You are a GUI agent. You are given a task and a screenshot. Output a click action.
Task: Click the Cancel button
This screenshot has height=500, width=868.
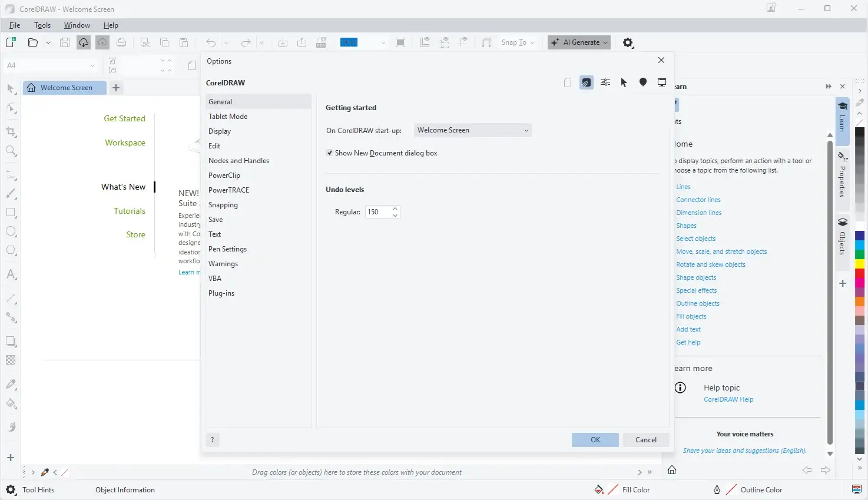pyautogui.click(x=646, y=440)
